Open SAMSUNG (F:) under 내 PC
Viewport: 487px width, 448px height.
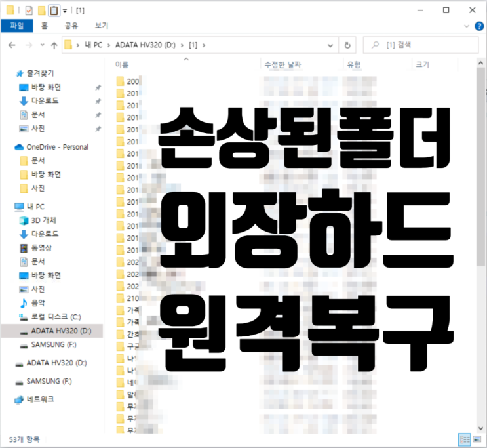coord(54,344)
